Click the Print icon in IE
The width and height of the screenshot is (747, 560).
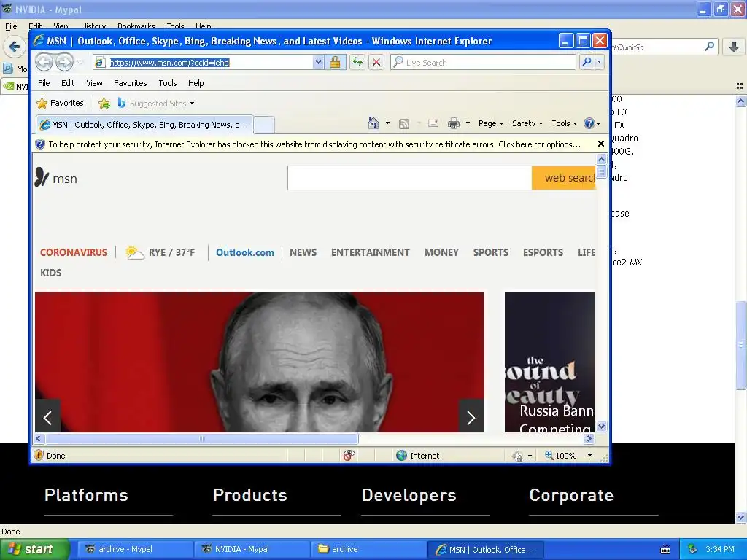pyautogui.click(x=454, y=123)
